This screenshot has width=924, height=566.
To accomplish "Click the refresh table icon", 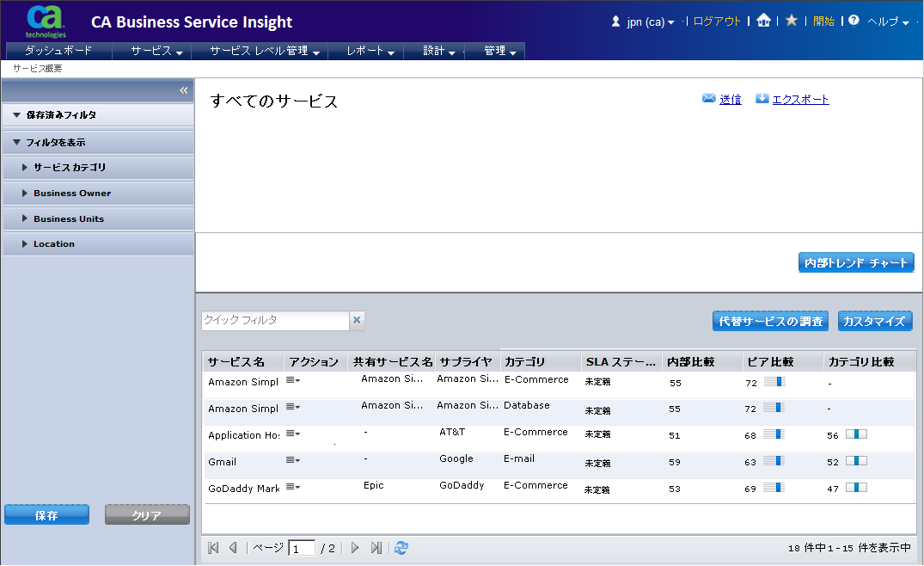I will click(x=401, y=548).
